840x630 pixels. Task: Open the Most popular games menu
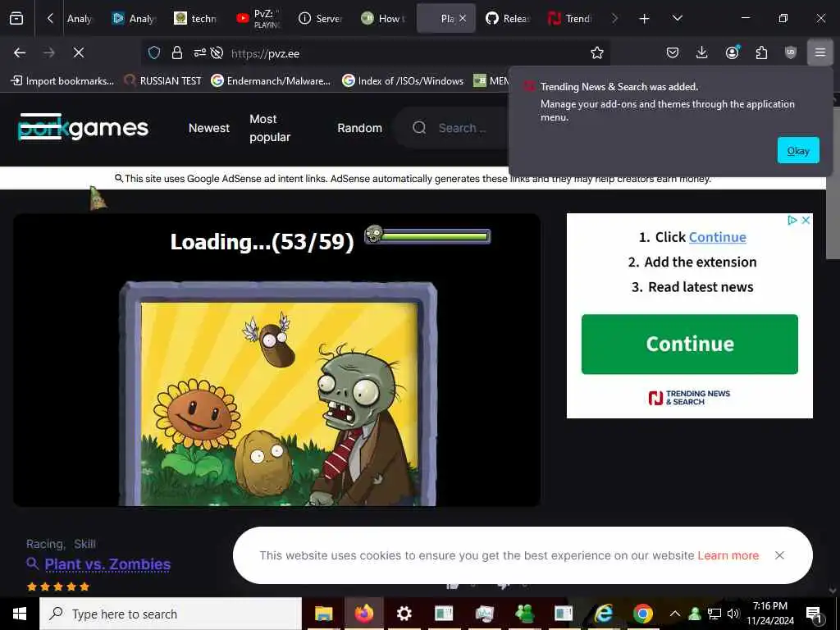(270, 128)
